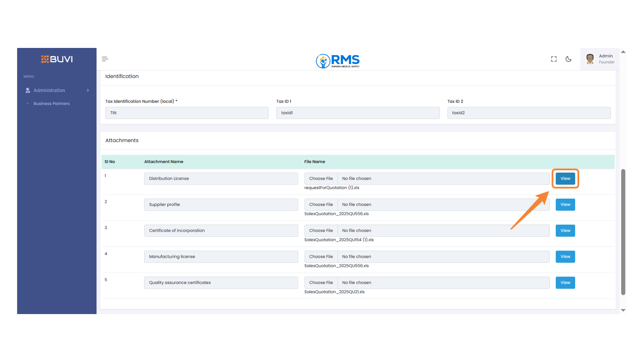Edit the taxid1 value in Tax ID 1
This screenshot has height=362, width=644.
click(x=358, y=113)
